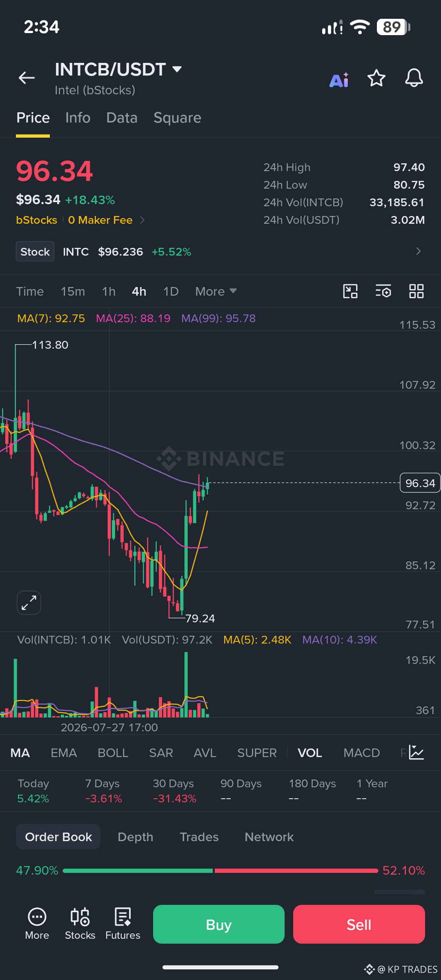Viewport: 441px width, 980px height.
Task: Tap the MA(7) indicator value
Action: [x=51, y=318]
